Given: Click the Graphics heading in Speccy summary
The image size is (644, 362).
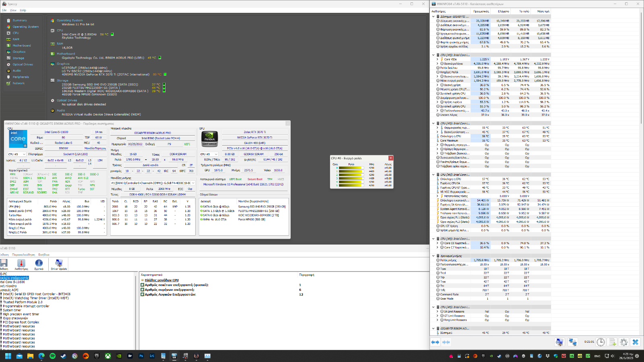Looking at the screenshot, I should pos(63,64).
